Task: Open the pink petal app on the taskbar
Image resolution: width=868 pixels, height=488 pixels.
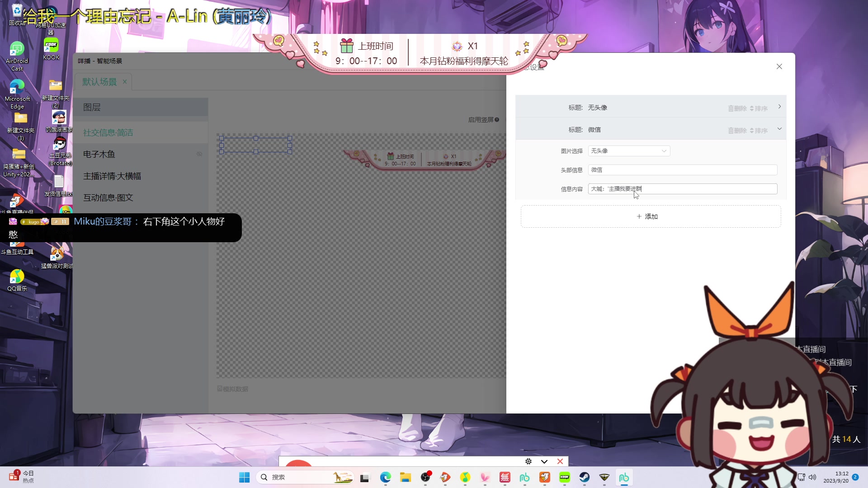Action: coord(485,477)
